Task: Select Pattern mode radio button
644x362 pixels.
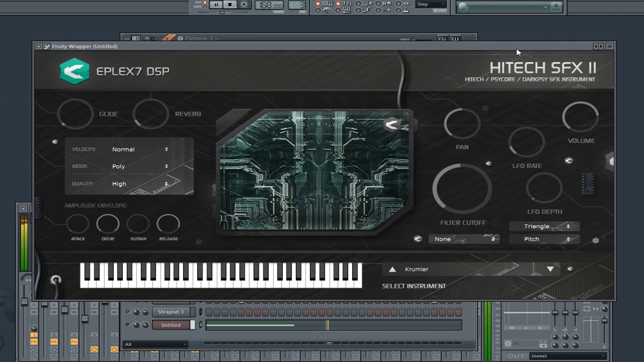Action: 205,3
